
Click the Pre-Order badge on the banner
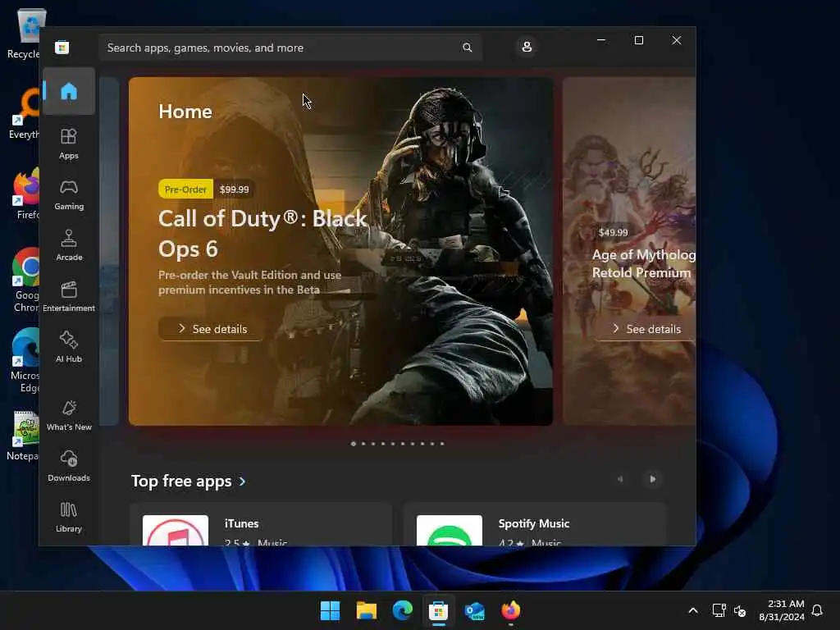tap(185, 189)
